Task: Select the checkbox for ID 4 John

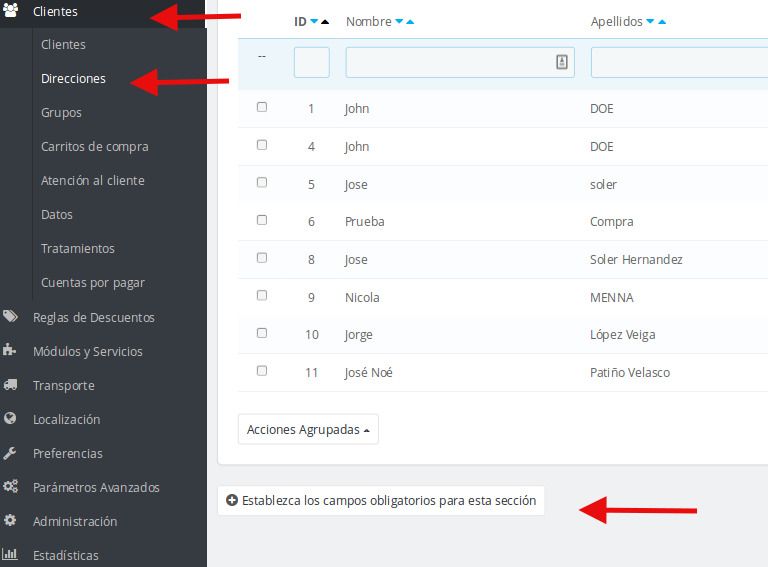Action: [262, 145]
